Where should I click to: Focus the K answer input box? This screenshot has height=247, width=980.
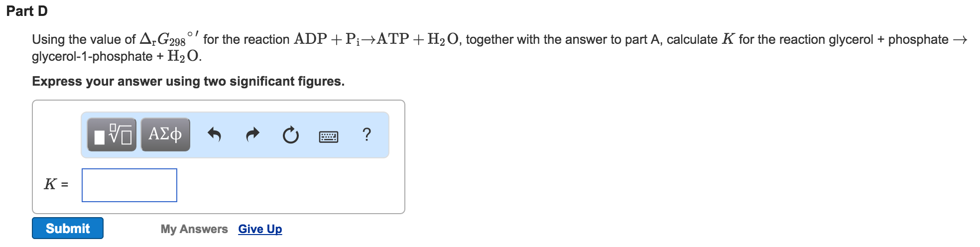point(129,185)
